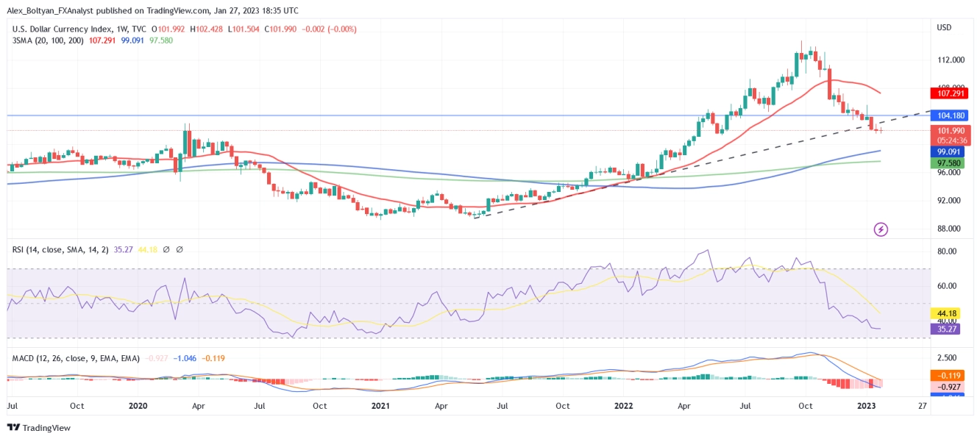Select the blue -1.046 value in the MACD legend
Viewport: 980px width, 439px height.
click(x=184, y=358)
